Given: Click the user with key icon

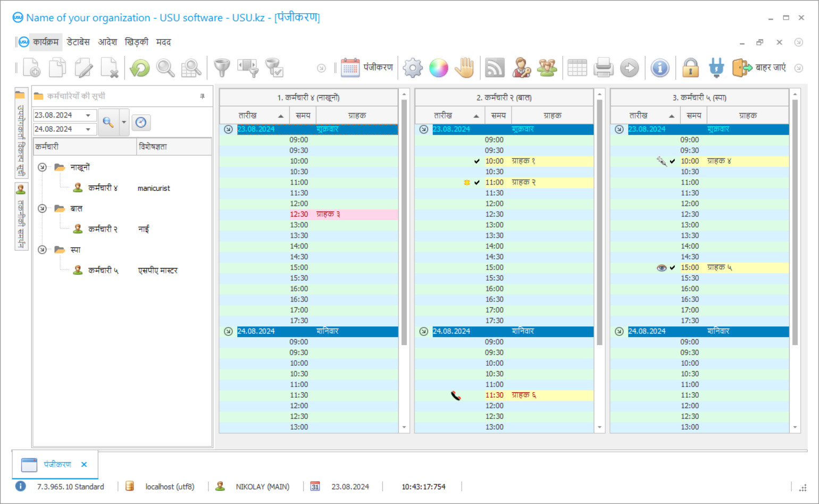Looking at the screenshot, I should coord(521,68).
